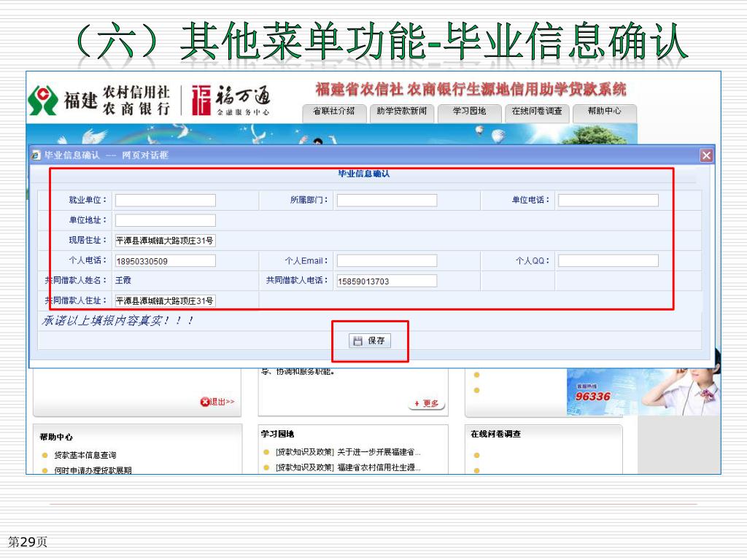Select the 共同借款人住址 field

pos(166,301)
